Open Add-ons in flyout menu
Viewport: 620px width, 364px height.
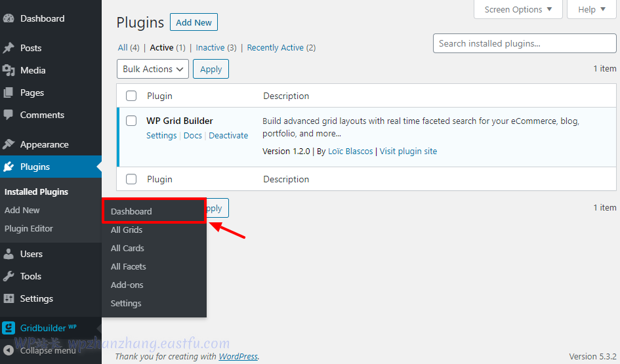pos(127,285)
